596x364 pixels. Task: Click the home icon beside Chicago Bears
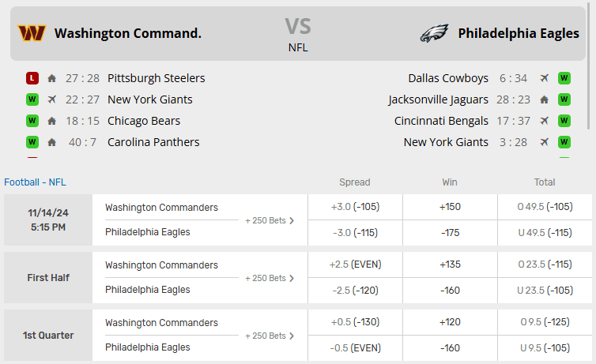[x=52, y=121]
